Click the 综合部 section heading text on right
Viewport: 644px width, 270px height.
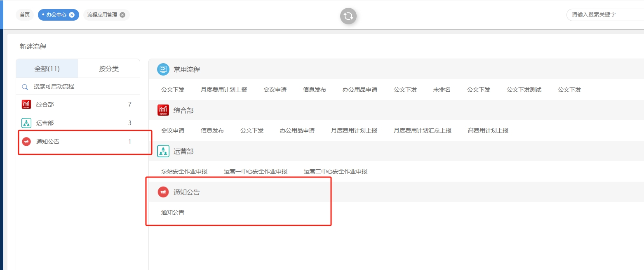(x=183, y=110)
